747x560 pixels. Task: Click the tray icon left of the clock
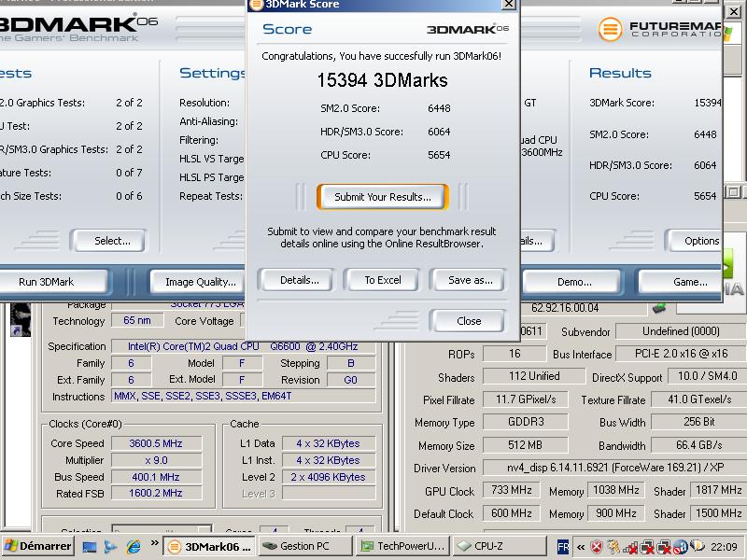[x=697, y=546]
